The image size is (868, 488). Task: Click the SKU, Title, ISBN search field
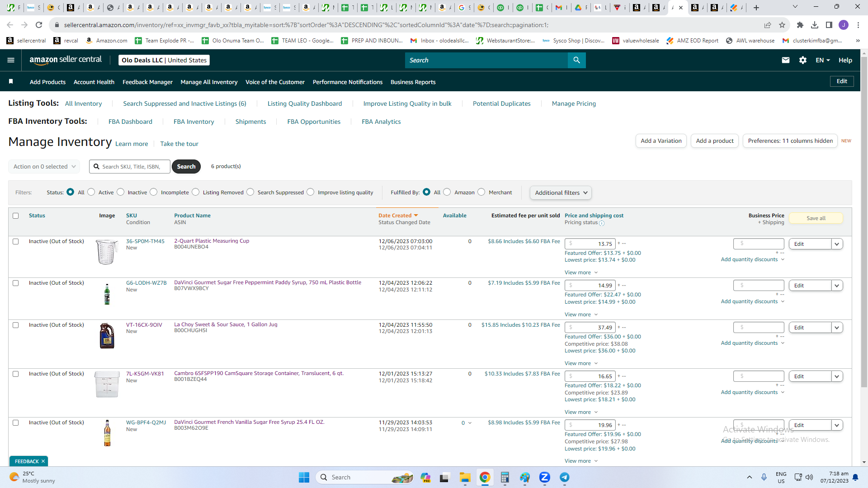click(130, 166)
